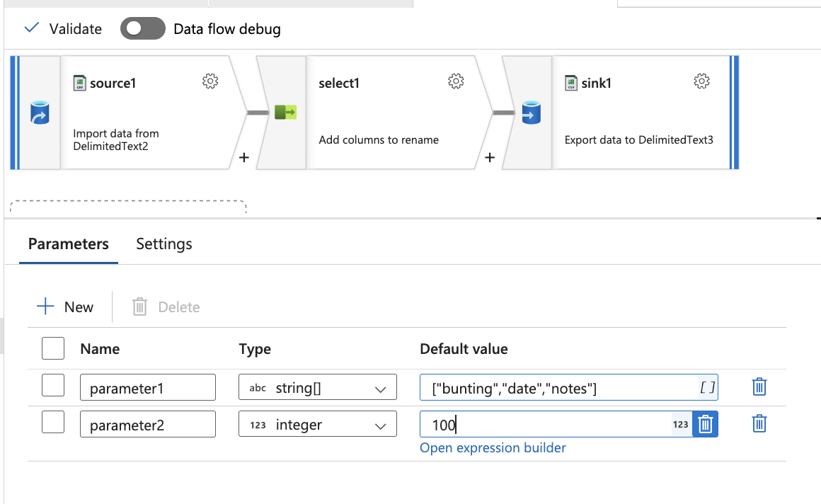The width and height of the screenshot is (821, 504).
Task: Click the parameter1 Name input field
Action: point(147,386)
